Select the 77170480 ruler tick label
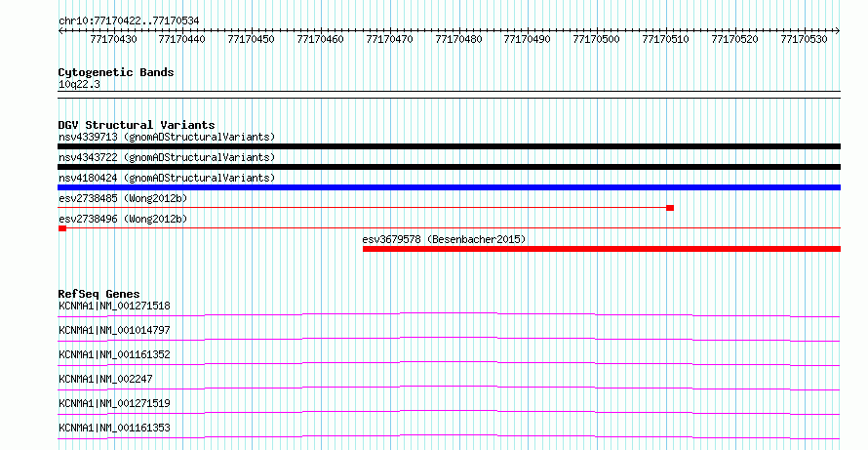Image resolution: width=868 pixels, height=450 pixels. coord(458,39)
